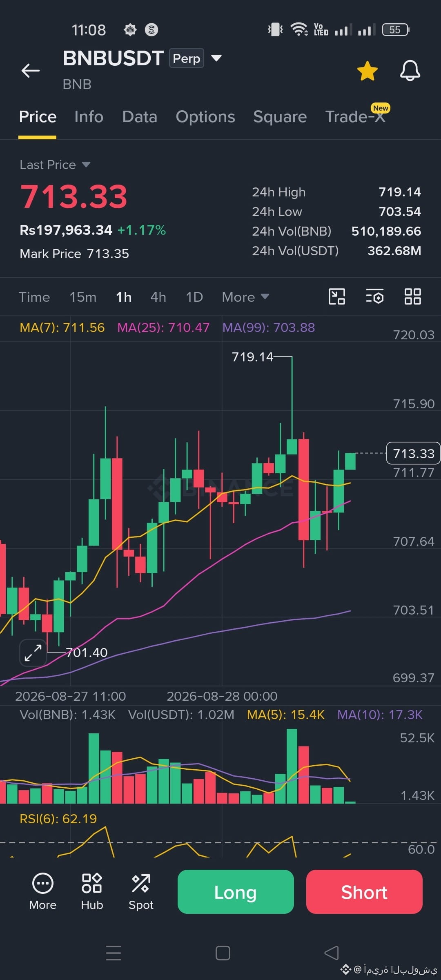Tap the +1.17% price change

(142, 230)
